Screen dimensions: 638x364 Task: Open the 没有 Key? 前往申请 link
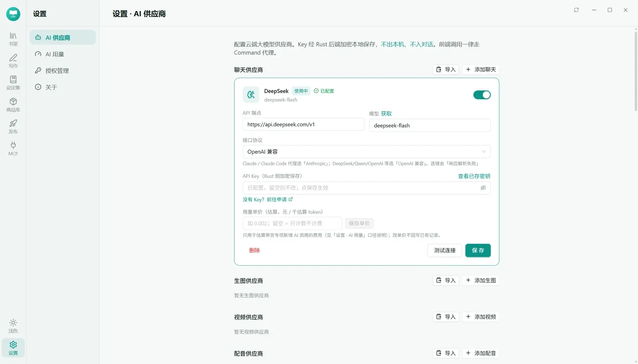[x=268, y=200]
